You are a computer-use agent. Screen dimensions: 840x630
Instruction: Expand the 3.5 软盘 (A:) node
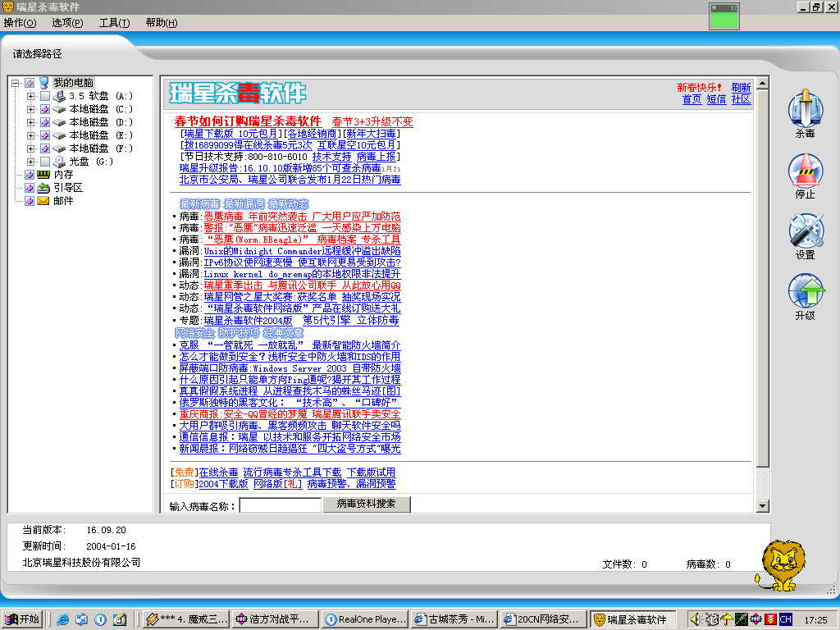point(30,97)
